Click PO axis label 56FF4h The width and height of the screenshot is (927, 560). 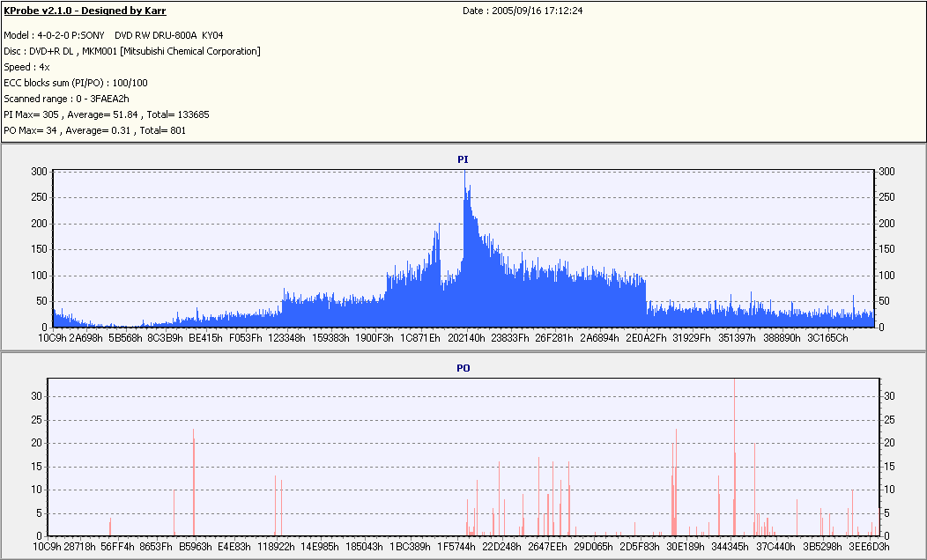click(x=118, y=547)
